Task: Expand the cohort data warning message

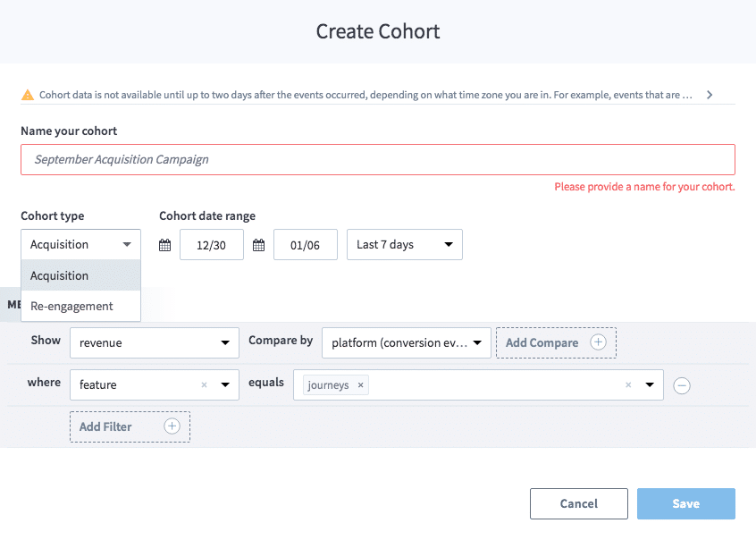Action: (x=710, y=93)
